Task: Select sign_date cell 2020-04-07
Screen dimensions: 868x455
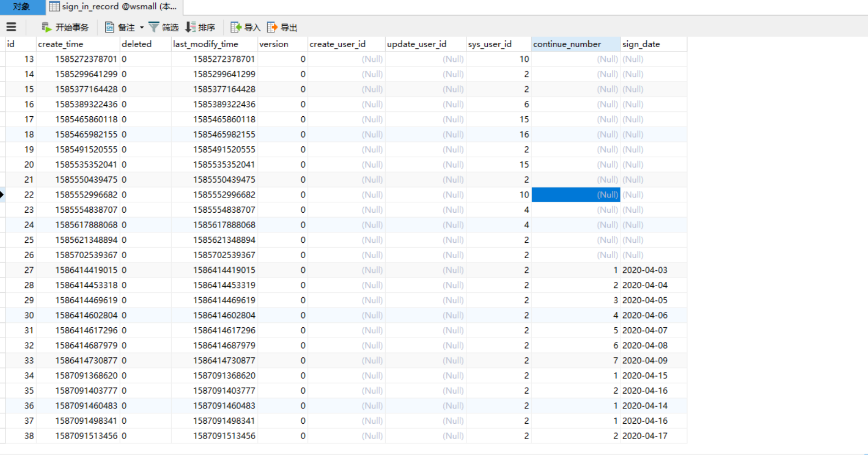Action: tap(653, 330)
